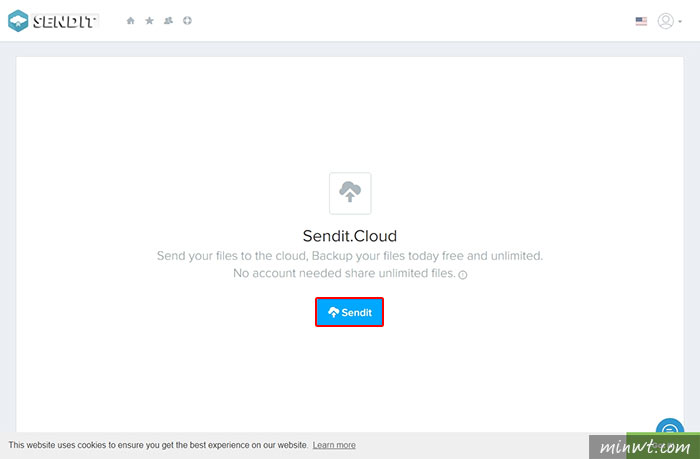Expand the small arrow beside the avatar
This screenshot has width=700, height=459.
680,21
